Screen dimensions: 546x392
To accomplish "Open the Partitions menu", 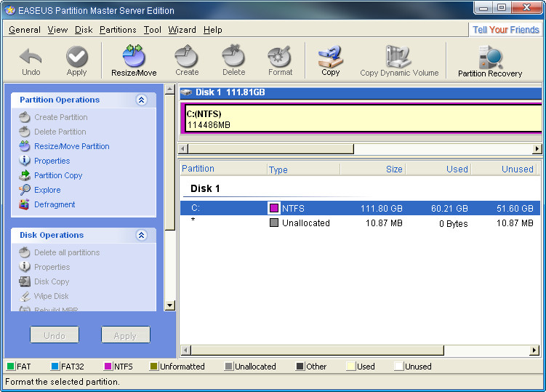I will coord(118,30).
